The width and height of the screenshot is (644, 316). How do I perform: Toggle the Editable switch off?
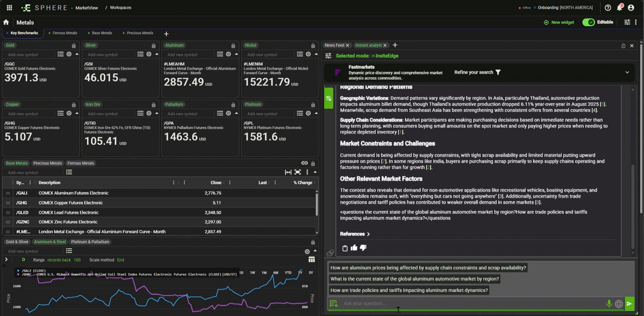(589, 22)
